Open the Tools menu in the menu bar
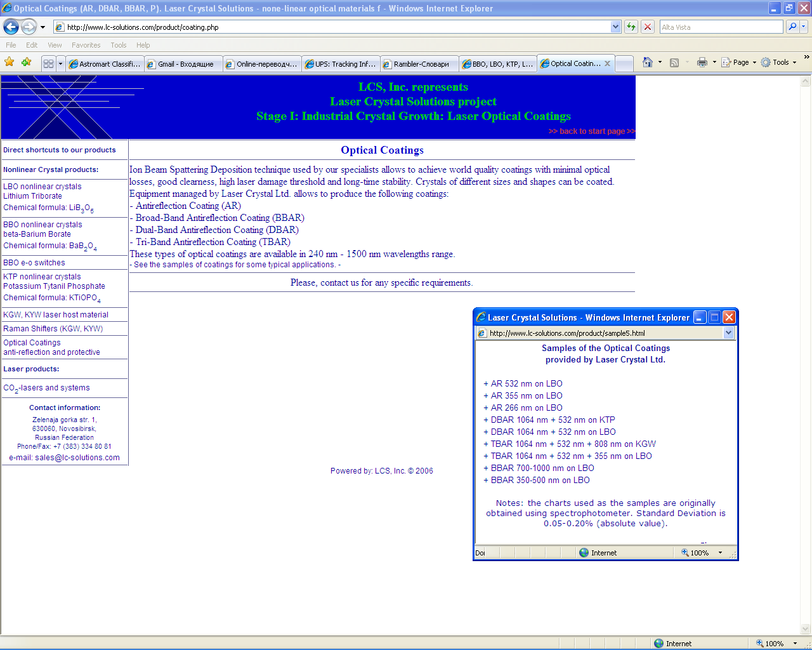Viewport: 812px width, 650px height. pyautogui.click(x=118, y=45)
